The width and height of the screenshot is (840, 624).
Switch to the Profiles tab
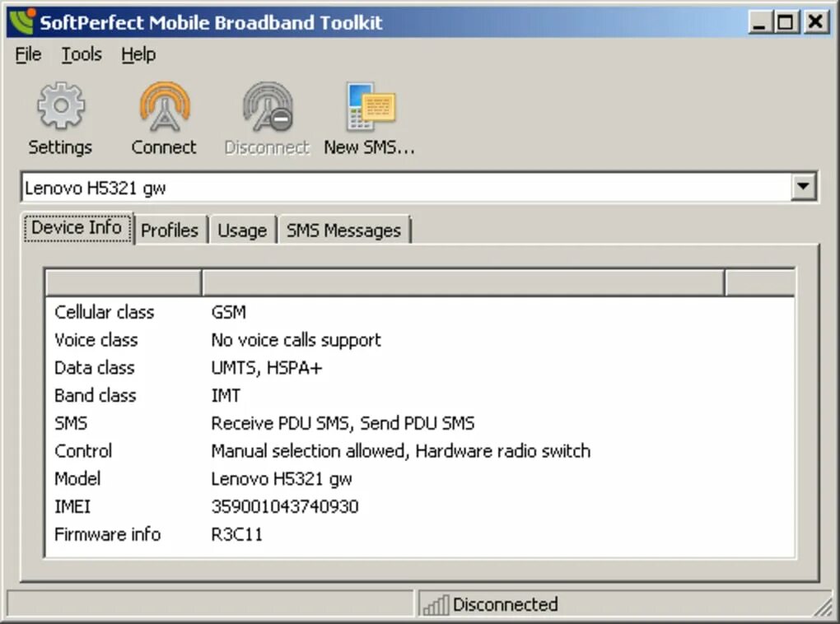(169, 230)
